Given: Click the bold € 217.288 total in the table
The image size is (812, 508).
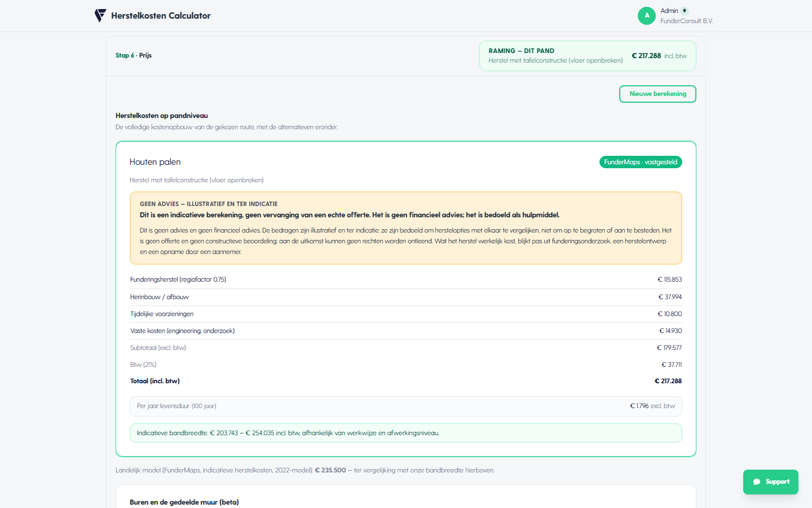Looking at the screenshot, I should pos(668,381).
